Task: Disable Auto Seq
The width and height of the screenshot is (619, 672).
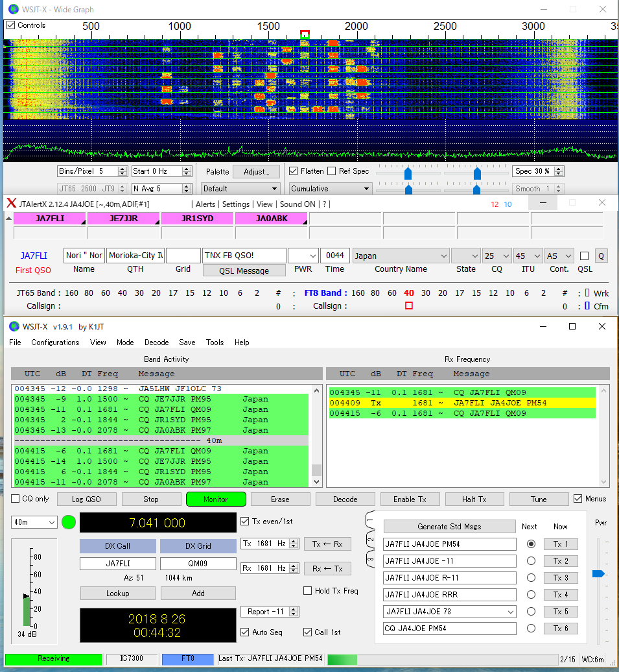Action: click(244, 632)
